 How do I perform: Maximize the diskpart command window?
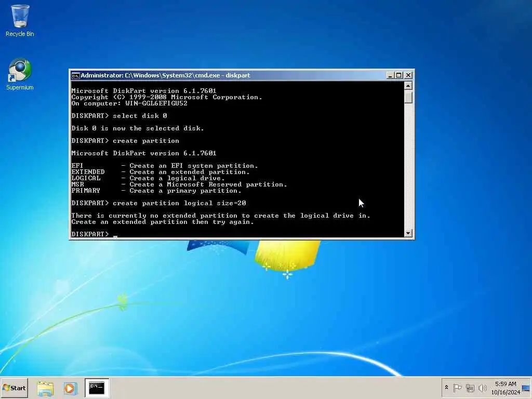399,75
